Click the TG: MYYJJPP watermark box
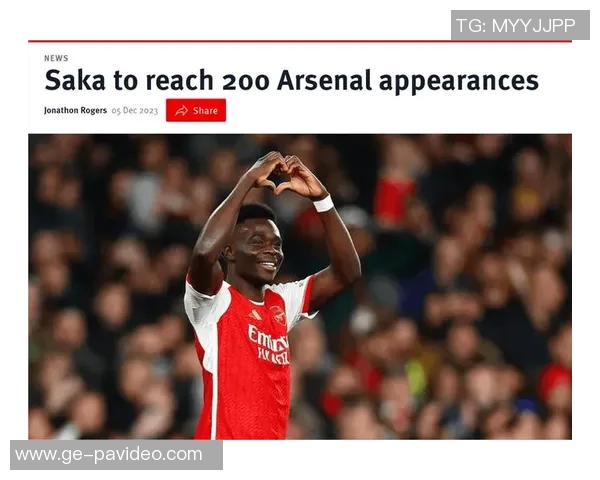The image size is (600, 480). click(520, 25)
